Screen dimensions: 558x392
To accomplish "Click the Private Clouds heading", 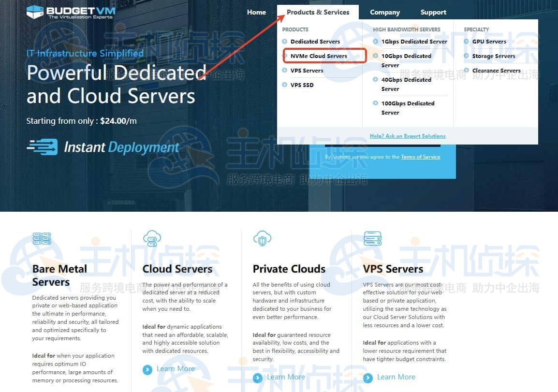I will [289, 269].
